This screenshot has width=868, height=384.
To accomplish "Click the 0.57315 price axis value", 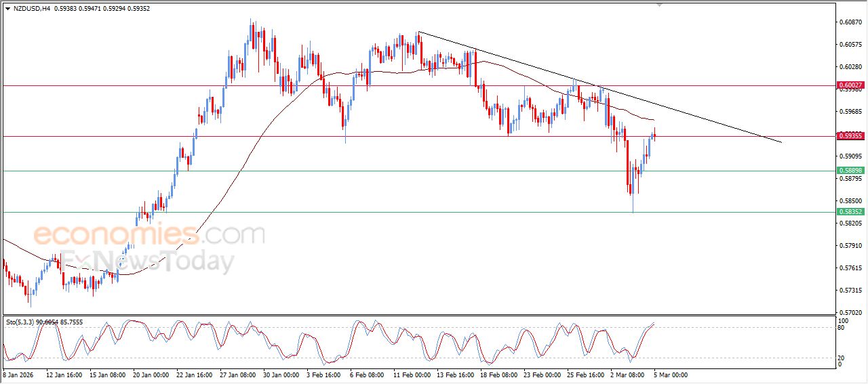I will (x=850, y=291).
